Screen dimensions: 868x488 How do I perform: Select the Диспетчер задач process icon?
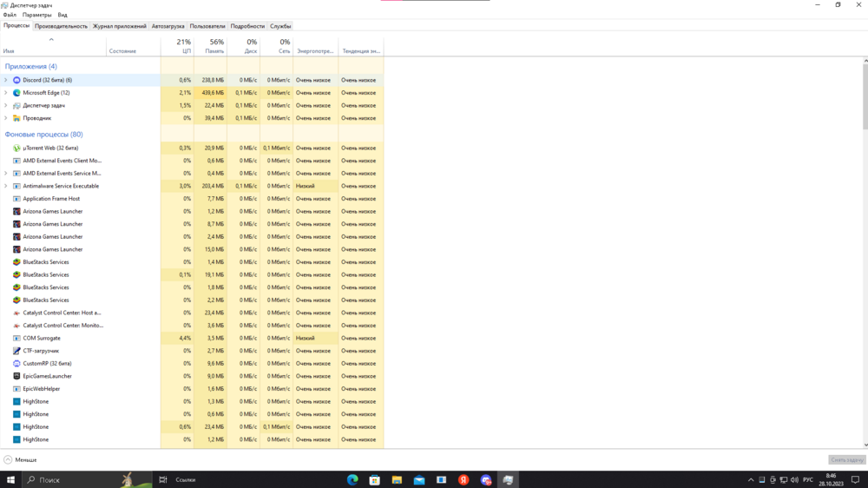[x=16, y=106]
